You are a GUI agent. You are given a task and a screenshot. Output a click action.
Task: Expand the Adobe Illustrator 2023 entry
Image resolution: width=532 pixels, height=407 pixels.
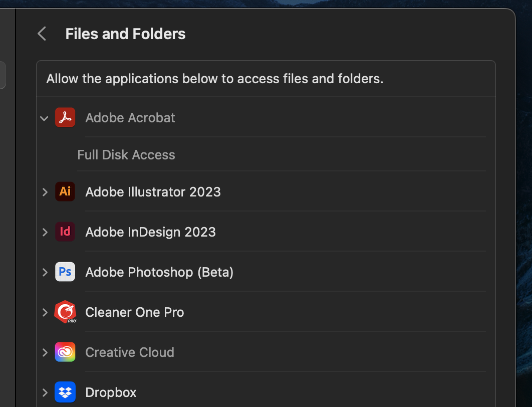[x=45, y=191]
